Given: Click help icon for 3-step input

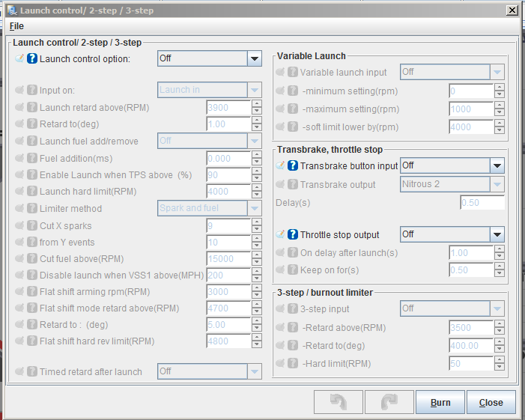Looking at the screenshot, I should [293, 308].
